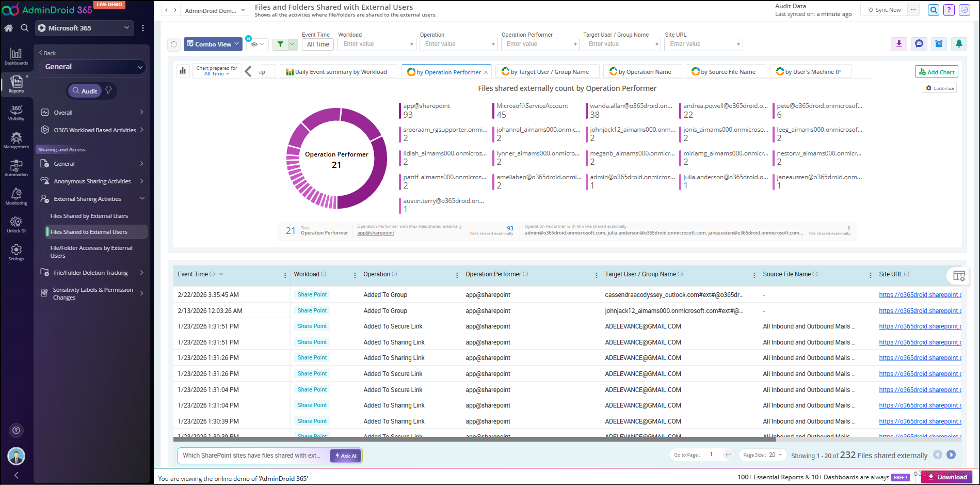Screen dimensions: 980x485
Task: Click the chat message icon in toolbar
Action: 919,44
